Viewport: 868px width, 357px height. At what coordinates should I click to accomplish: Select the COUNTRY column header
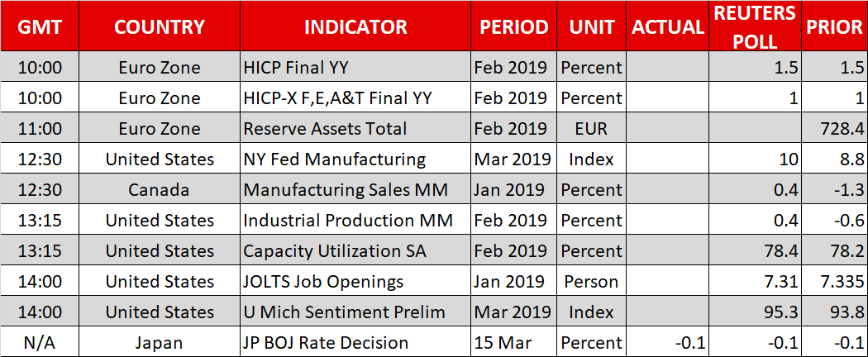pos(159,26)
